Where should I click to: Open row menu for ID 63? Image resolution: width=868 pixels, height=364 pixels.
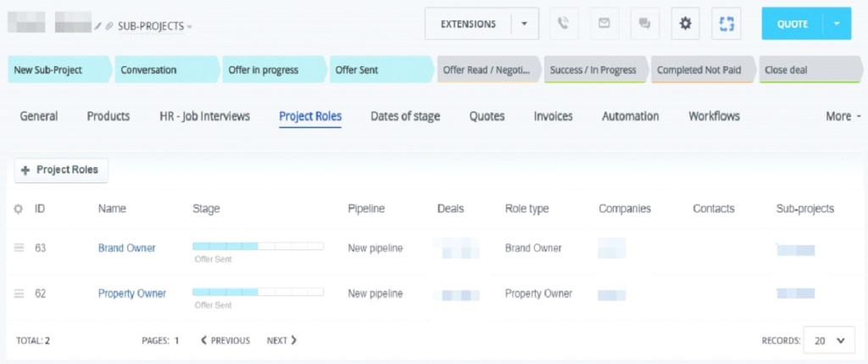[19, 249]
